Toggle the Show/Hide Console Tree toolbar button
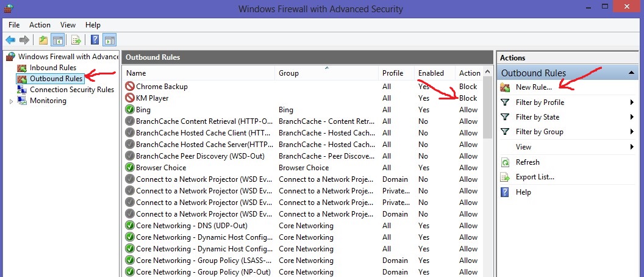 [x=58, y=40]
